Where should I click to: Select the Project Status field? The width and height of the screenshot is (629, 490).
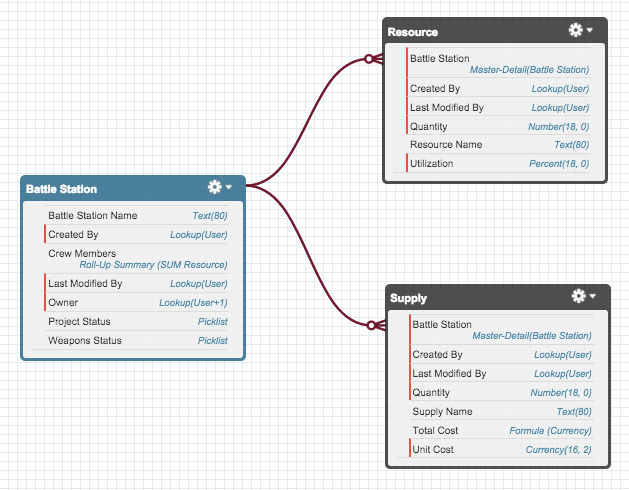(x=136, y=321)
